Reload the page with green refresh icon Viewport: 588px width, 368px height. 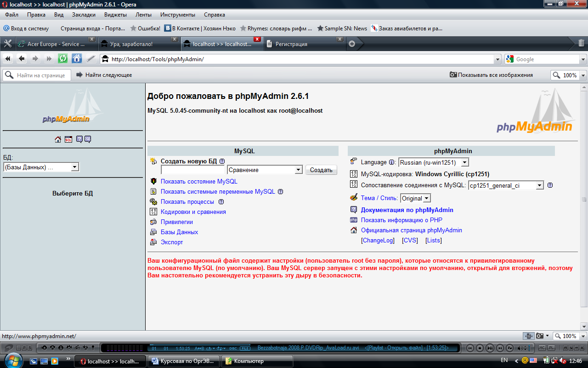coord(63,59)
